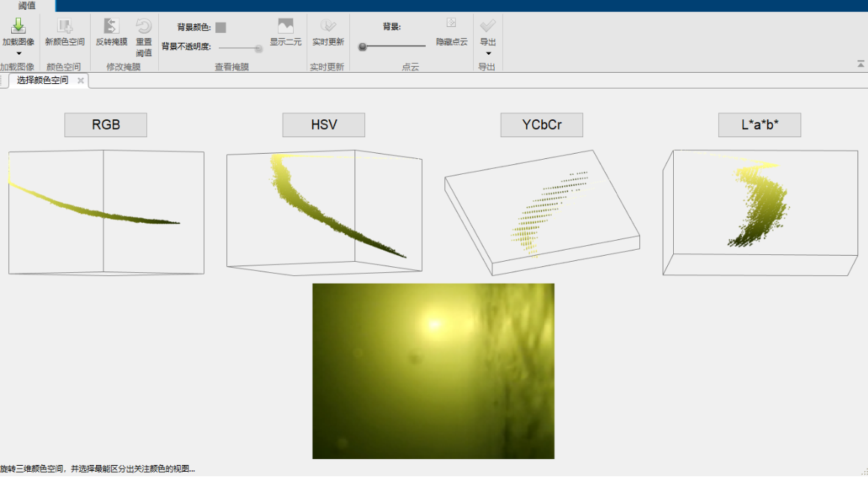Image resolution: width=868 pixels, height=477 pixels.
Task: Click the 背景颜色 gray color swatch
Action: (220, 28)
